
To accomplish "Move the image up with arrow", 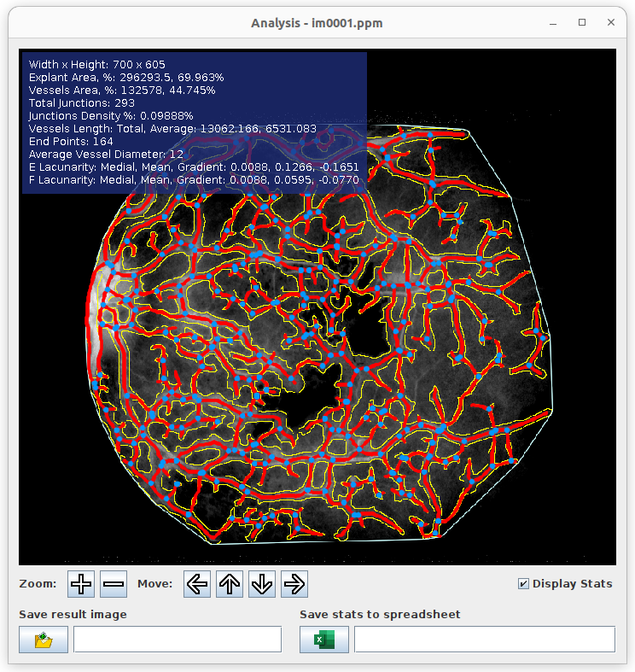I will point(230,584).
